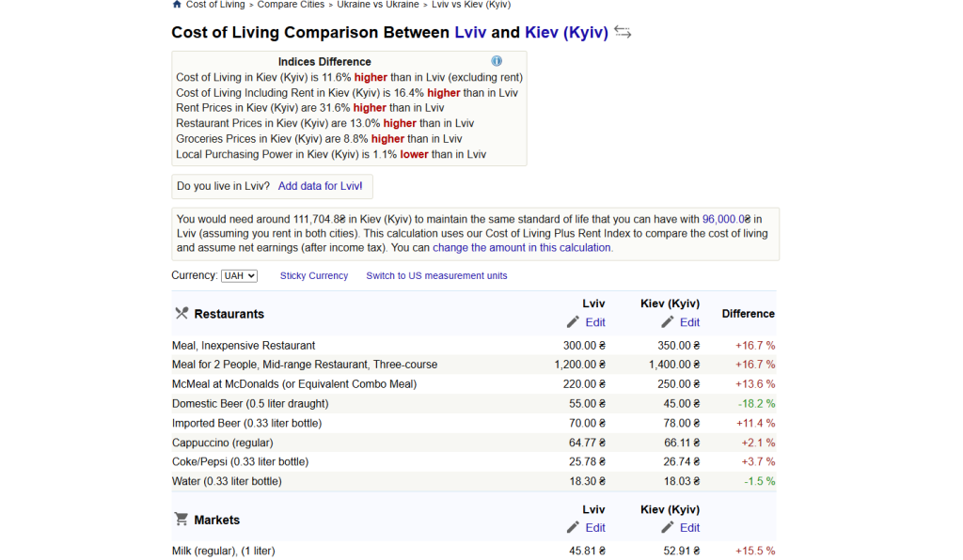Click the home icon in the breadcrumb
The image size is (963, 560).
(x=177, y=5)
